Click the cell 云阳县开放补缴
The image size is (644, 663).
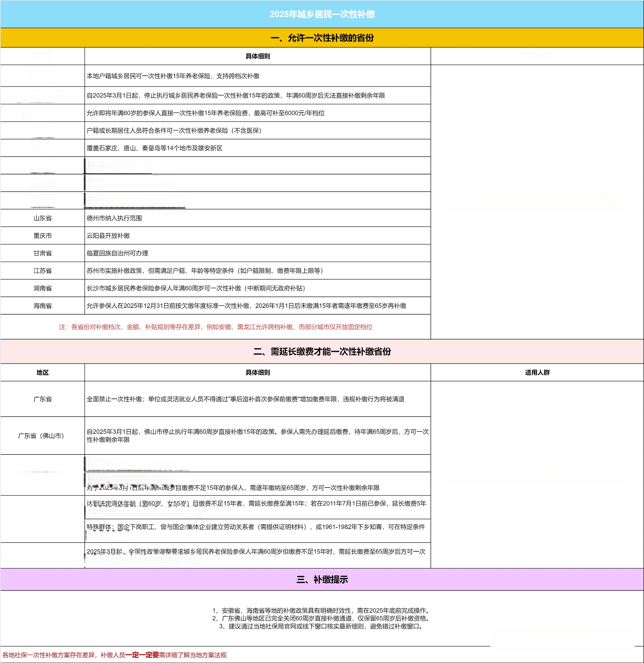(x=108, y=236)
